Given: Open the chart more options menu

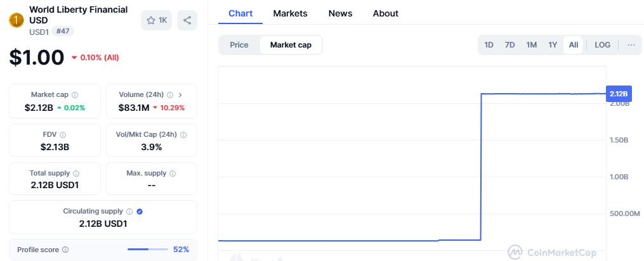Looking at the screenshot, I should coord(631,45).
